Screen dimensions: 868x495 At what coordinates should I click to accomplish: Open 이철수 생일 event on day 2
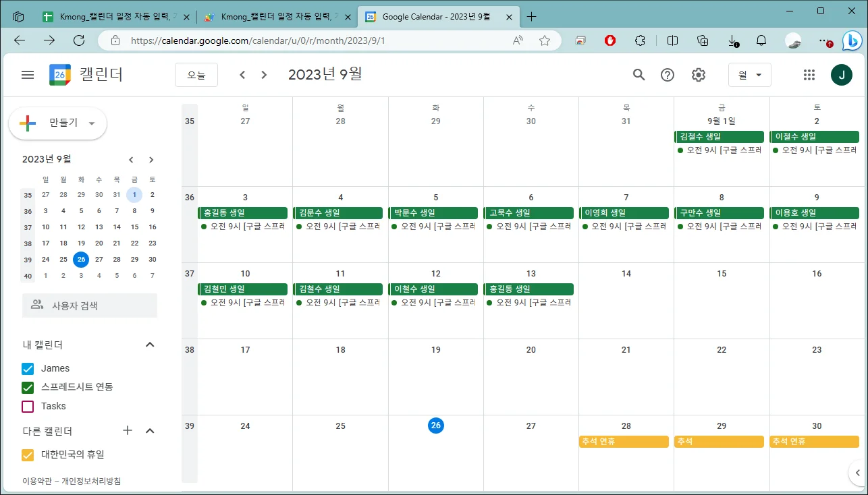(x=815, y=136)
